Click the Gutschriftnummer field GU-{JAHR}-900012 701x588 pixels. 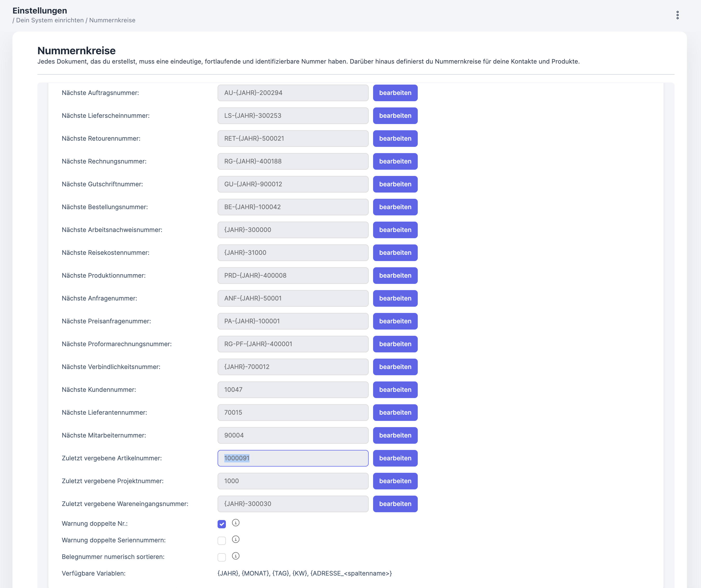point(293,184)
